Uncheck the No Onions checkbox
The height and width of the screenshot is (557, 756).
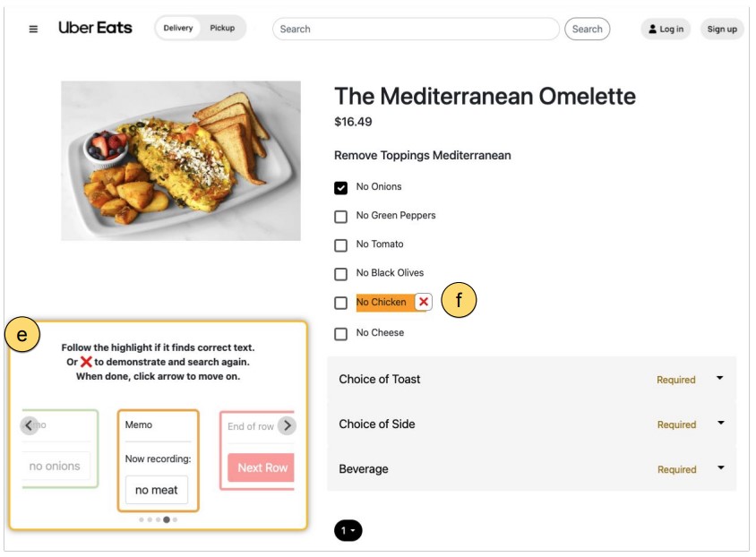pyautogui.click(x=340, y=187)
